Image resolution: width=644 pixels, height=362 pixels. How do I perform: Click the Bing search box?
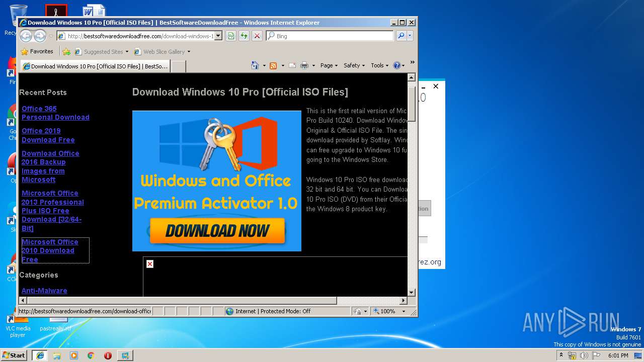click(330, 36)
